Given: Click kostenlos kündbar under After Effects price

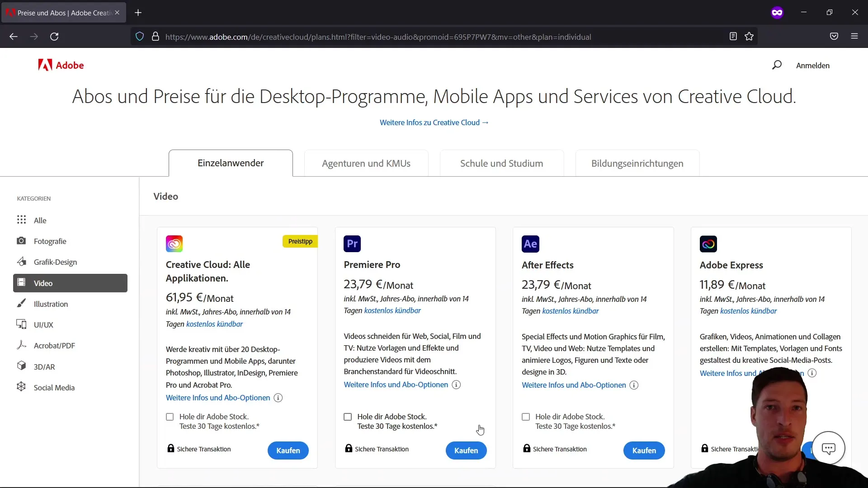Looking at the screenshot, I should 571,311.
